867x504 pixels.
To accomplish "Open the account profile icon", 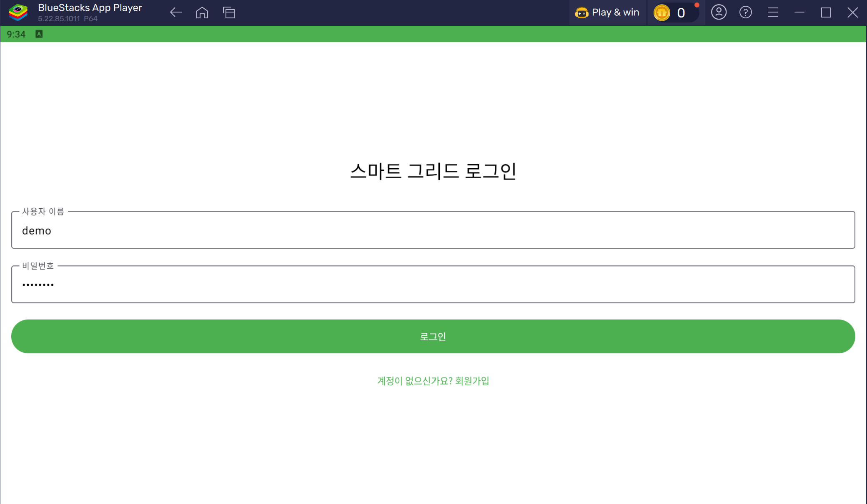I will (719, 12).
